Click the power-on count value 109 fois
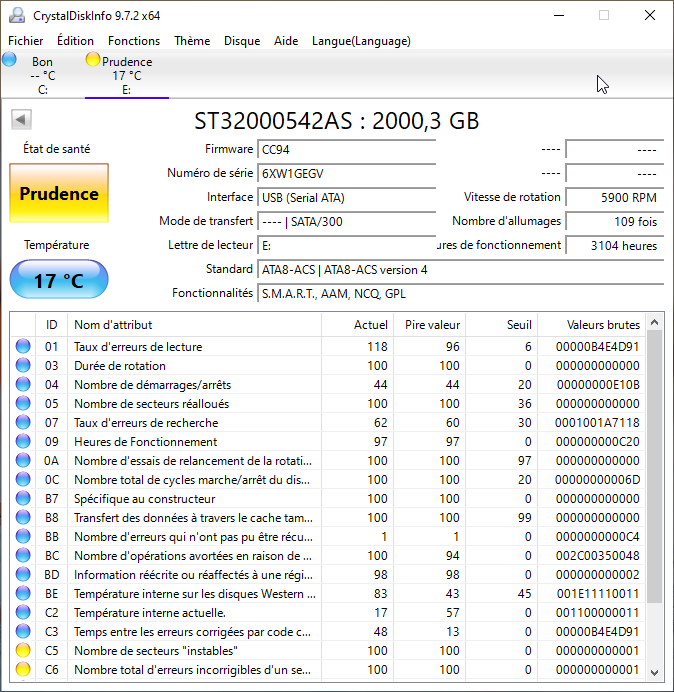The height and width of the screenshot is (692, 674). tap(614, 221)
